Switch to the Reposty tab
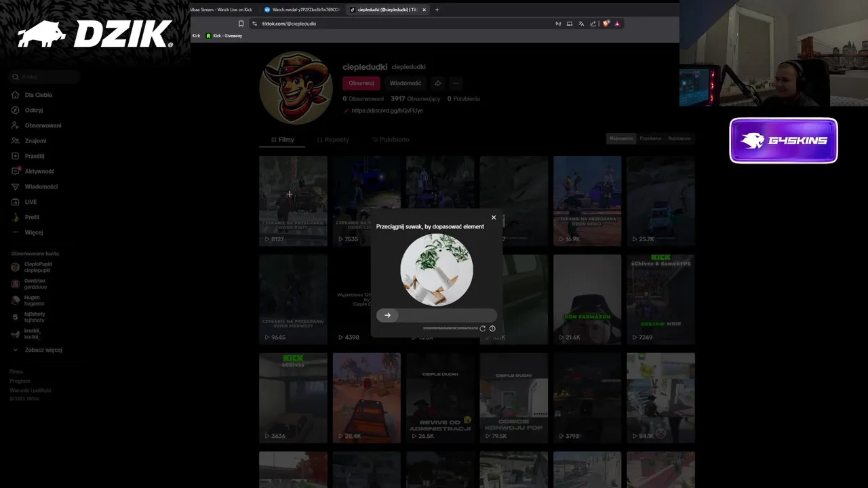The image size is (868, 488). (x=333, y=140)
